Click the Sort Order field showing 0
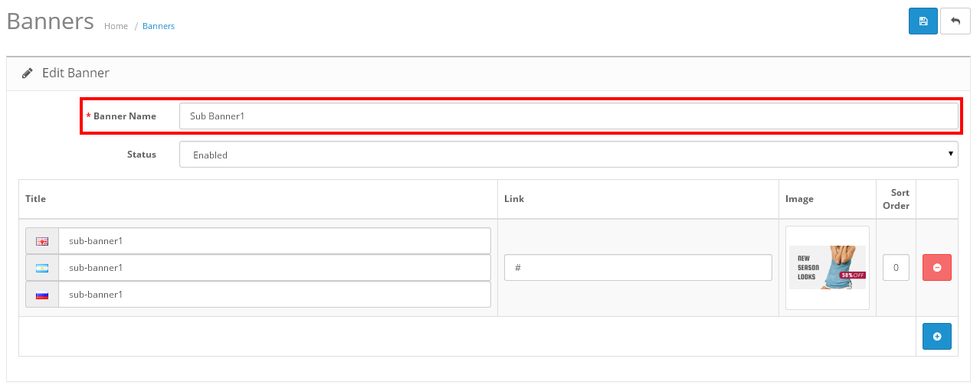 tap(896, 268)
